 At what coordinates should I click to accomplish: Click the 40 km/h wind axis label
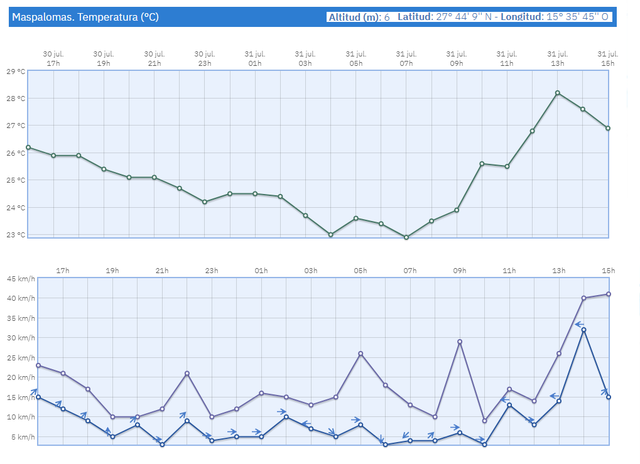(21, 298)
